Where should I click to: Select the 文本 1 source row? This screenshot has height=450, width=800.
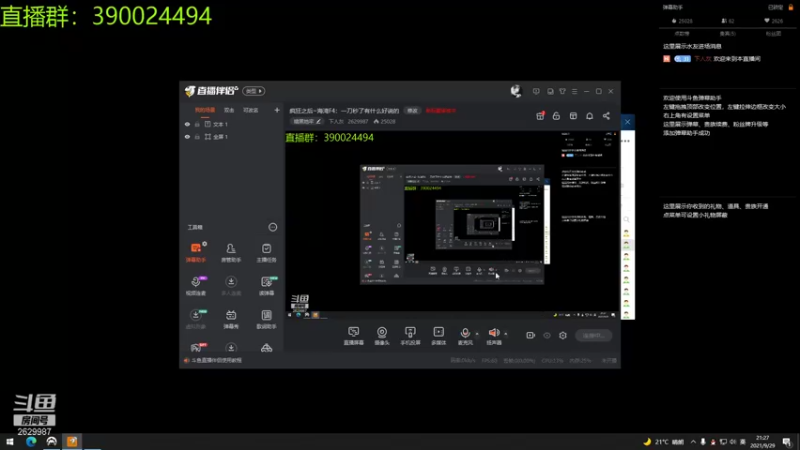pyautogui.click(x=232, y=124)
